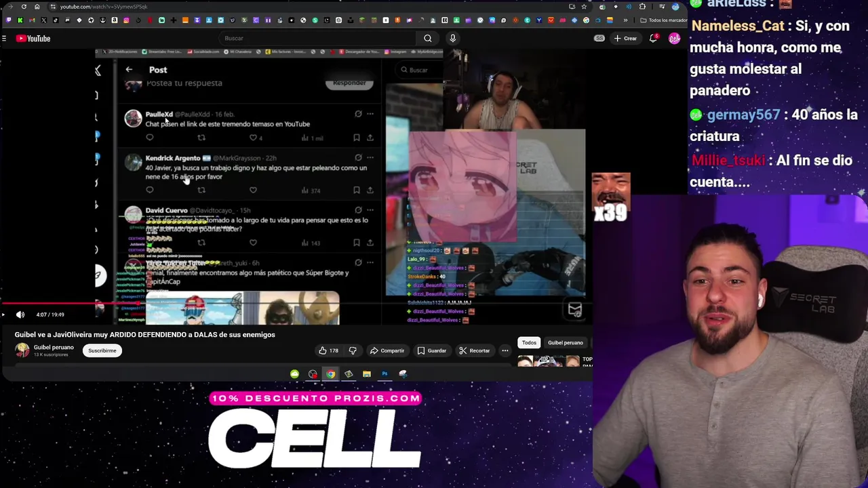Click the Buscar search box on Twitter page
The image size is (868, 488).
419,70
